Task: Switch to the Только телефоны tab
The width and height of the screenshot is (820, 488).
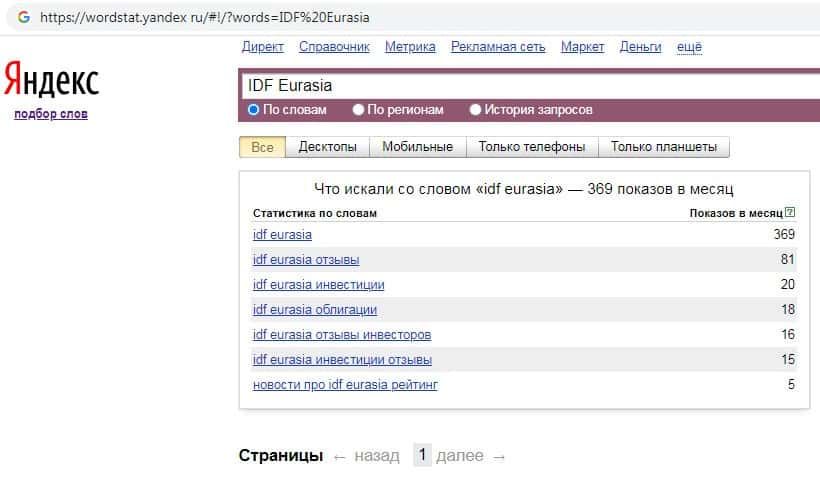Action: [532, 147]
